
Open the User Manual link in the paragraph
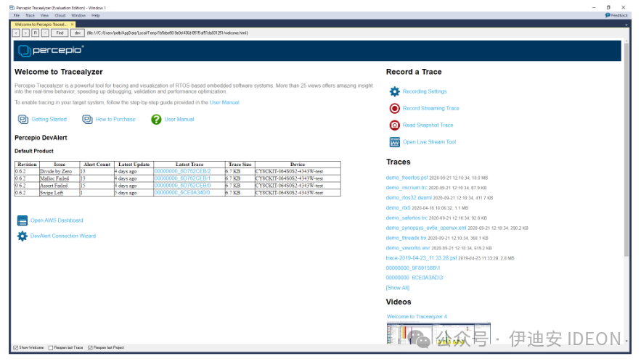tap(224, 102)
